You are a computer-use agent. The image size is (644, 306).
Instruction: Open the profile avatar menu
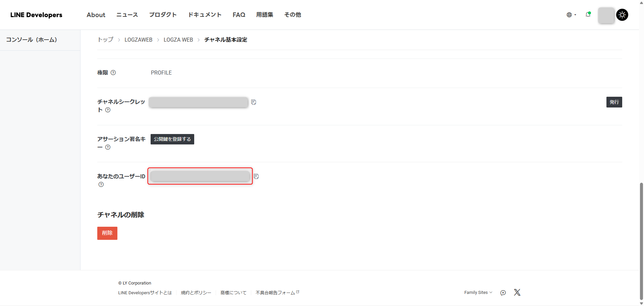coord(606,15)
